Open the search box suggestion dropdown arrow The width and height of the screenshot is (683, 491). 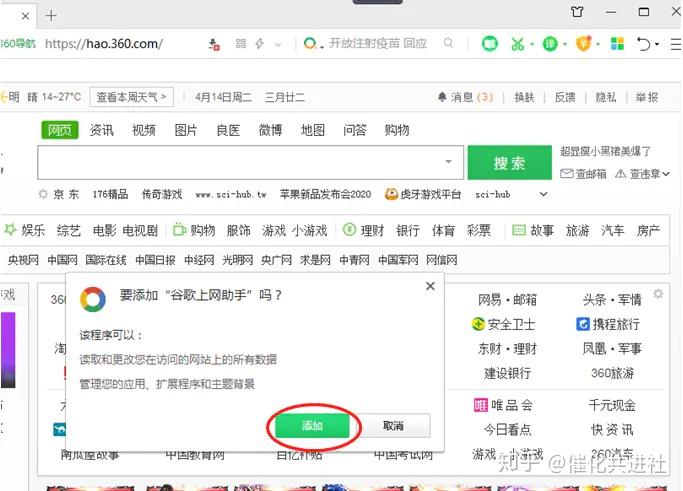(448, 162)
